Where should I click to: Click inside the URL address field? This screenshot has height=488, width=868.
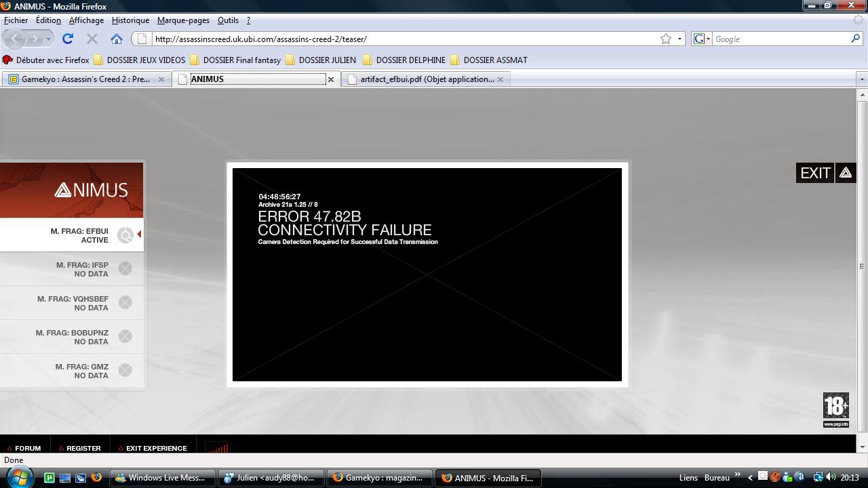point(403,39)
